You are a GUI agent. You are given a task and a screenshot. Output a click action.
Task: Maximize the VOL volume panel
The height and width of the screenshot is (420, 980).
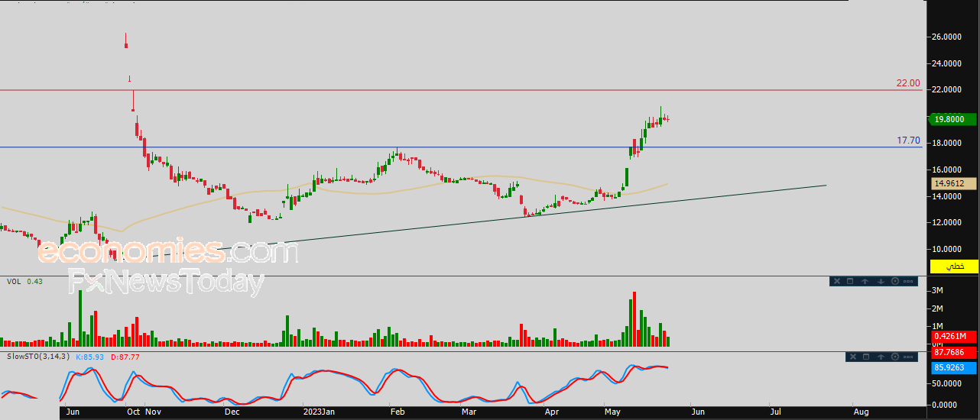point(850,282)
